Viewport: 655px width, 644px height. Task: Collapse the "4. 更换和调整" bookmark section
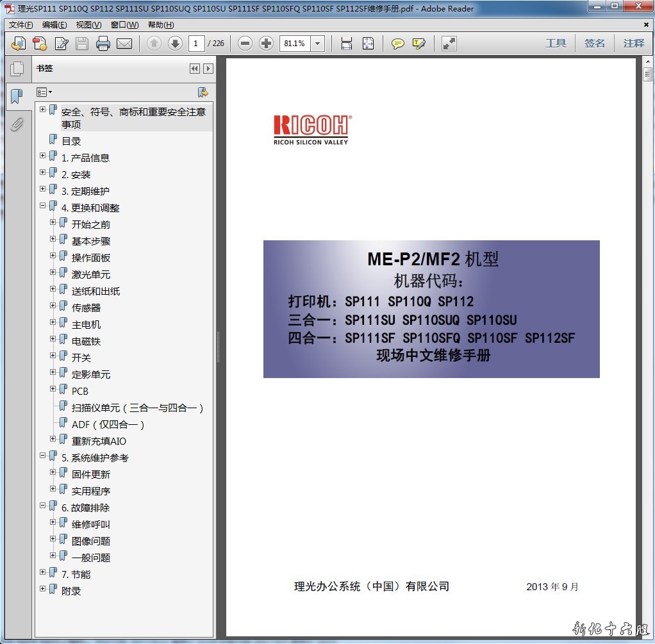click(43, 206)
